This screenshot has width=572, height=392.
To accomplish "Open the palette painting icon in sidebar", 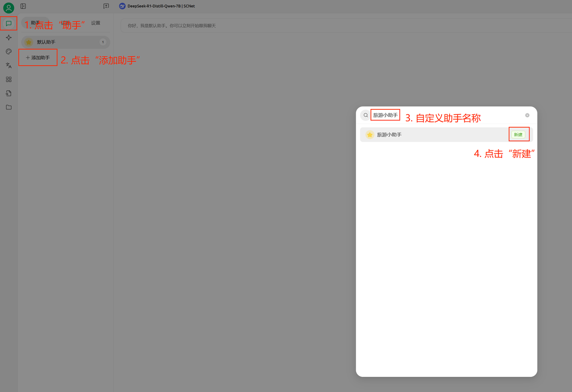I will coord(8,51).
